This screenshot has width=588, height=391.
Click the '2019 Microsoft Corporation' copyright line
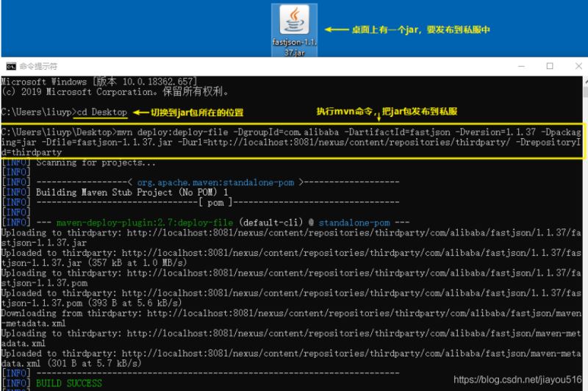(115, 91)
